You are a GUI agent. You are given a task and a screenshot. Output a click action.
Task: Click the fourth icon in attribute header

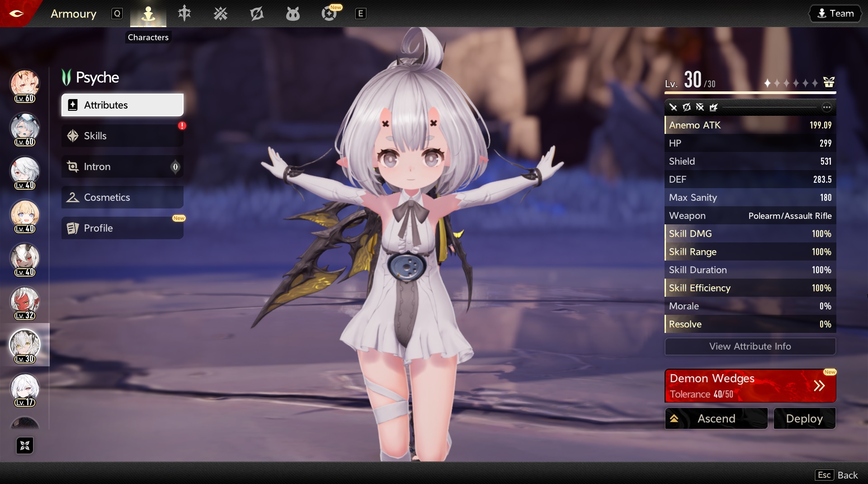click(713, 107)
